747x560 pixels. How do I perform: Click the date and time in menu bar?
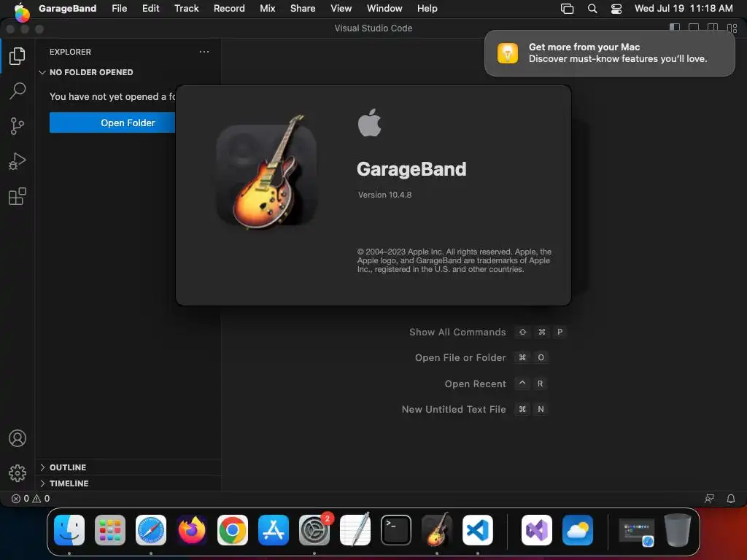pos(684,8)
